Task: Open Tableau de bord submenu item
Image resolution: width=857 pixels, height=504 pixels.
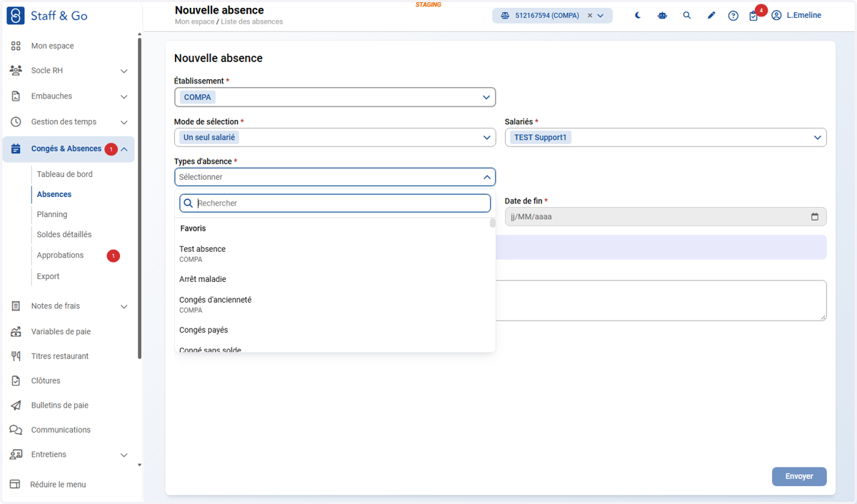Action: pos(65,174)
